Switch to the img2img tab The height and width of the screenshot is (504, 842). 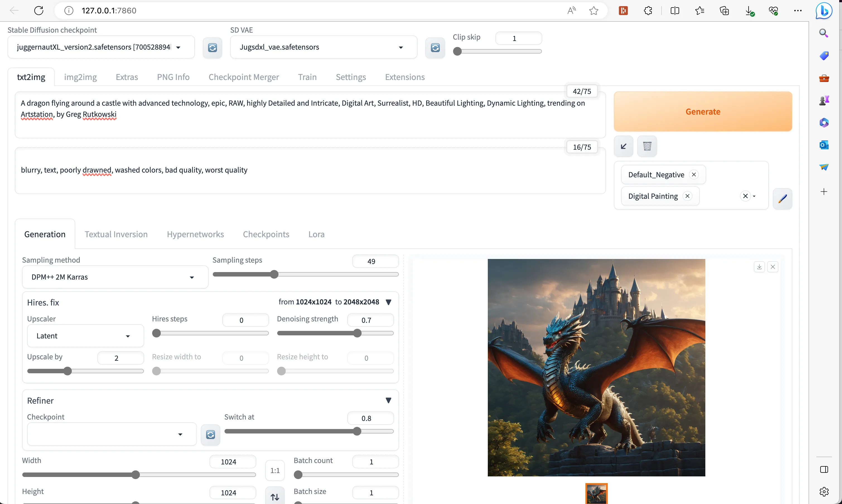pyautogui.click(x=80, y=77)
